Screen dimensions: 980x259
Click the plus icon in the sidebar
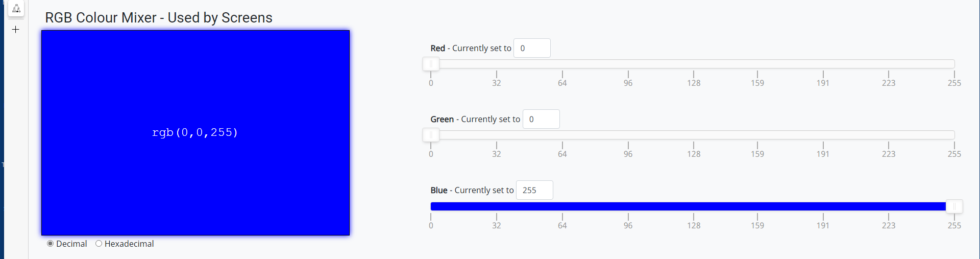pos(16,30)
